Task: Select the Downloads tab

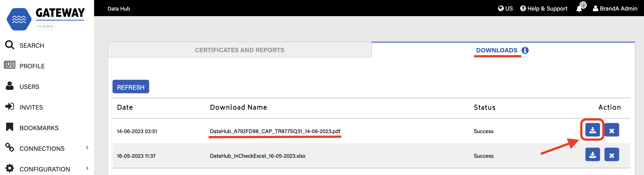Action: [x=496, y=50]
